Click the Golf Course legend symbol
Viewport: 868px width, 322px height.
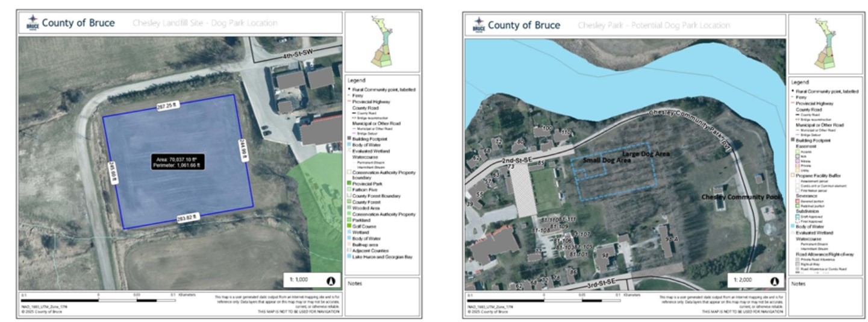tap(349, 226)
